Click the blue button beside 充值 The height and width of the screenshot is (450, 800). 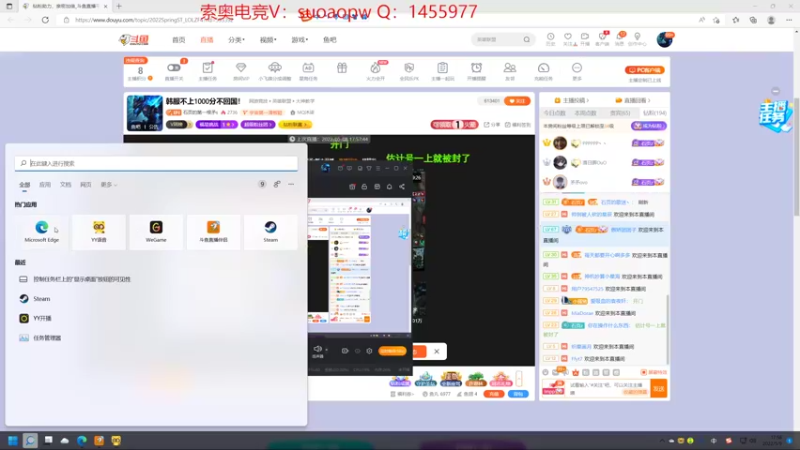point(518,394)
